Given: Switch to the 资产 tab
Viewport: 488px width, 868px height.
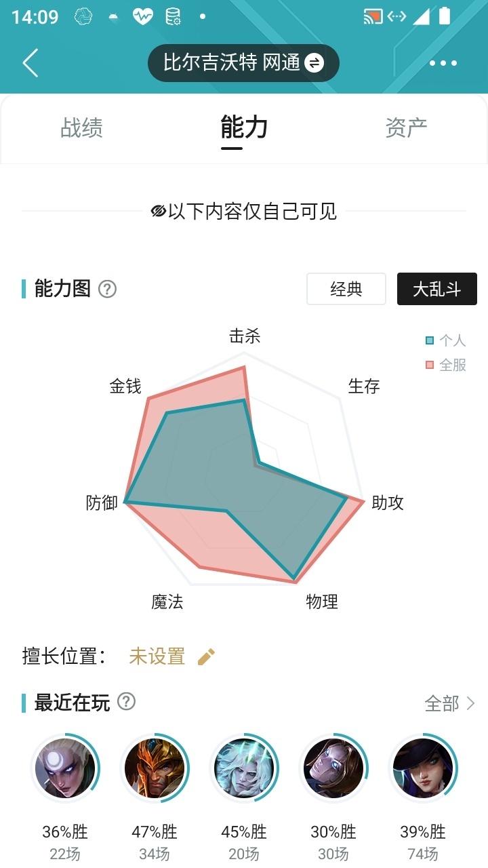Looking at the screenshot, I should pos(406,127).
